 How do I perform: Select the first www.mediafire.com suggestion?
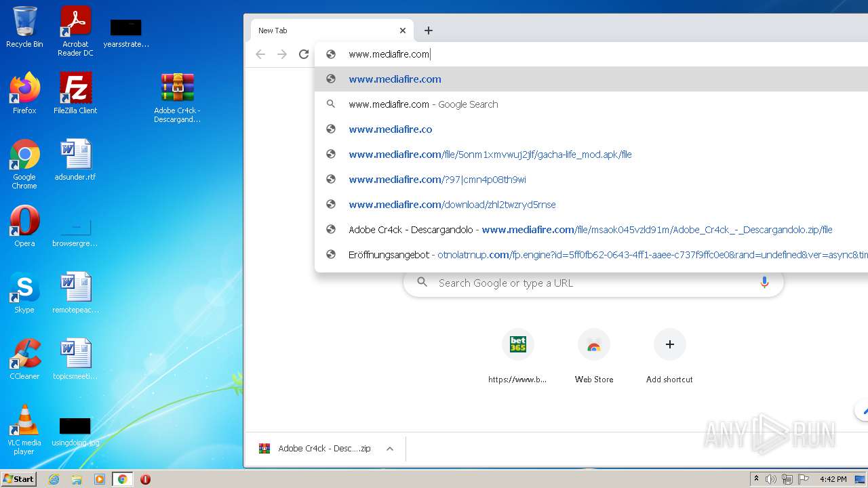pos(591,79)
